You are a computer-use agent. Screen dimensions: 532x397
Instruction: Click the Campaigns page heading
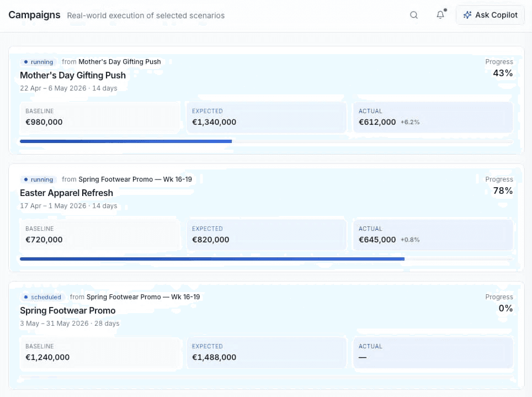pos(34,15)
